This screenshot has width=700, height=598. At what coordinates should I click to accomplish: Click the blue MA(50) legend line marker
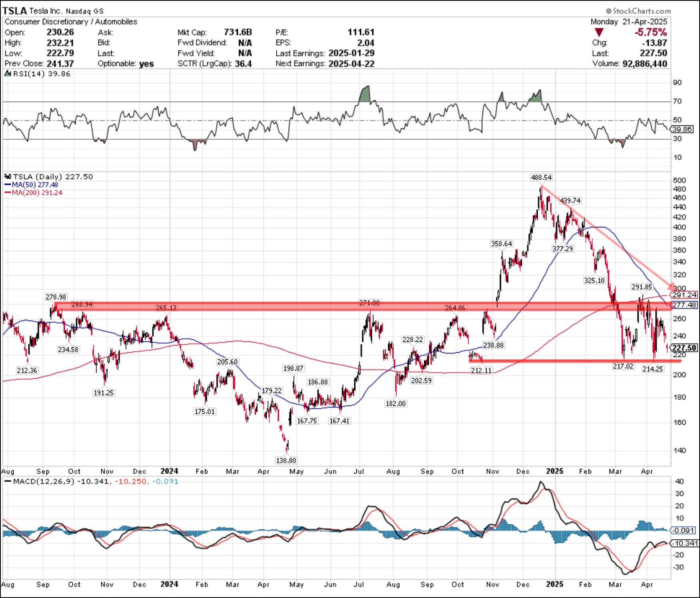8,185
